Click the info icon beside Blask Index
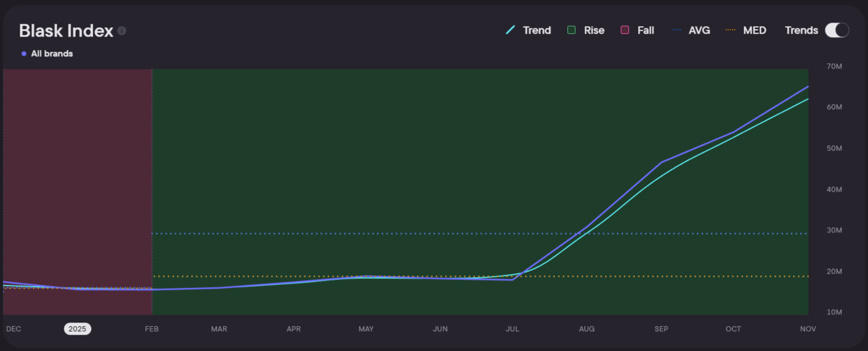Screen dimensions: 868x351 122,31
